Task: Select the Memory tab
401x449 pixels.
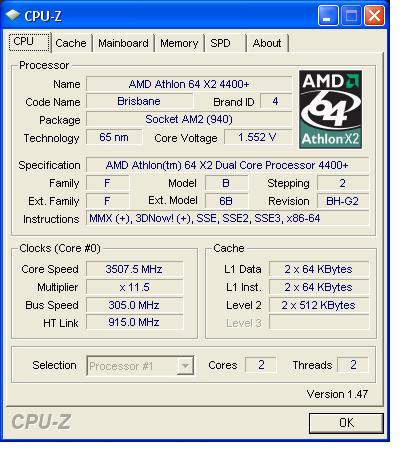Action: [179, 43]
